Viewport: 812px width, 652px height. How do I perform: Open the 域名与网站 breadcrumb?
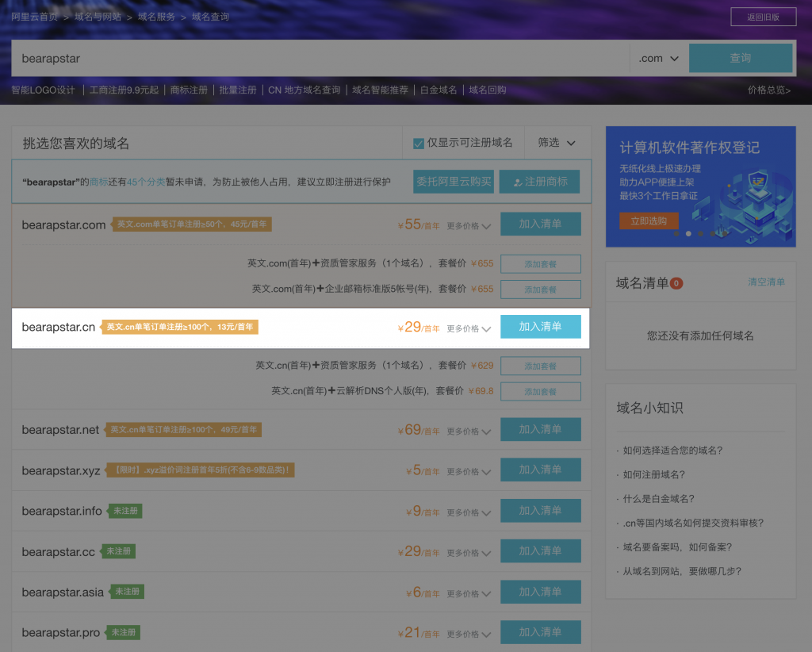tap(98, 17)
